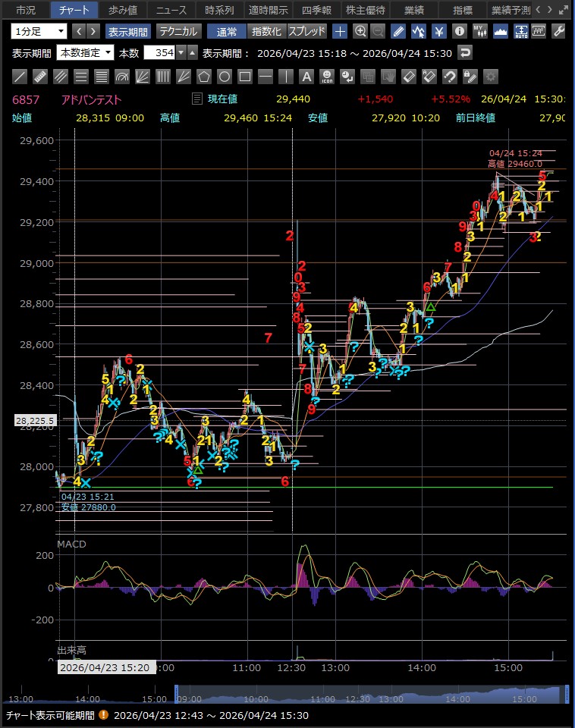Click the zoom in magnifier icon
Image resolution: width=575 pixels, height=728 pixels.
[x=360, y=31]
